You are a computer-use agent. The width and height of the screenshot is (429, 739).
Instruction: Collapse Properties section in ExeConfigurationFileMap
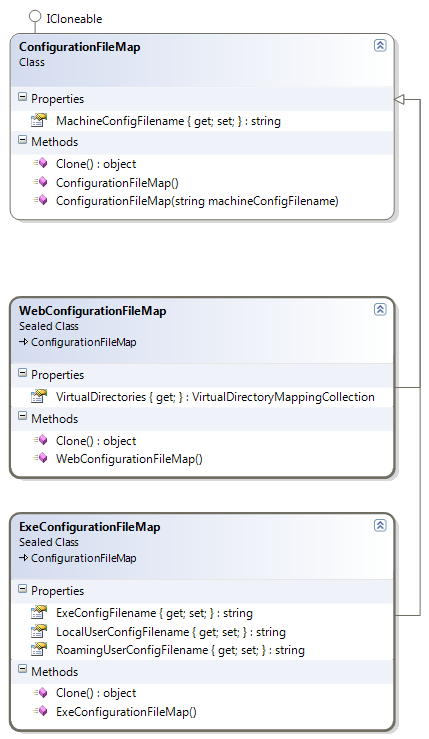22,588
